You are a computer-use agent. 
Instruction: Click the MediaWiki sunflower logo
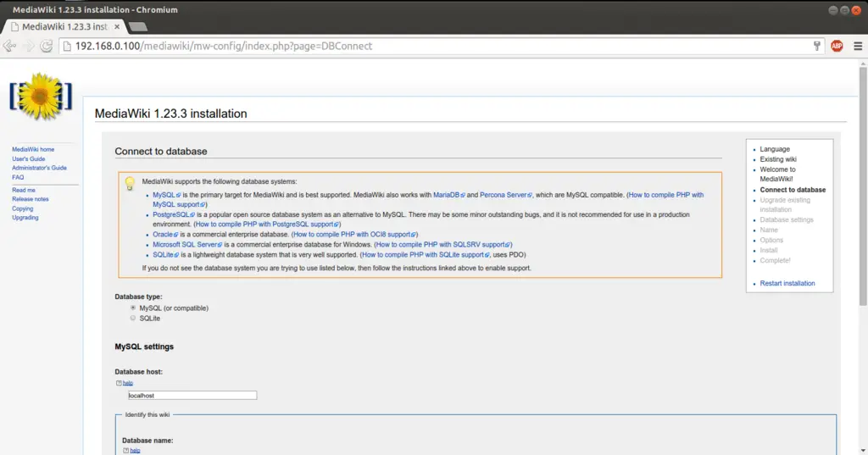(41, 97)
